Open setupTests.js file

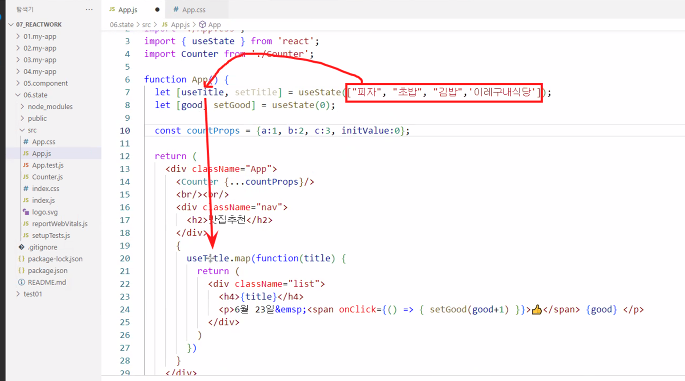point(51,236)
